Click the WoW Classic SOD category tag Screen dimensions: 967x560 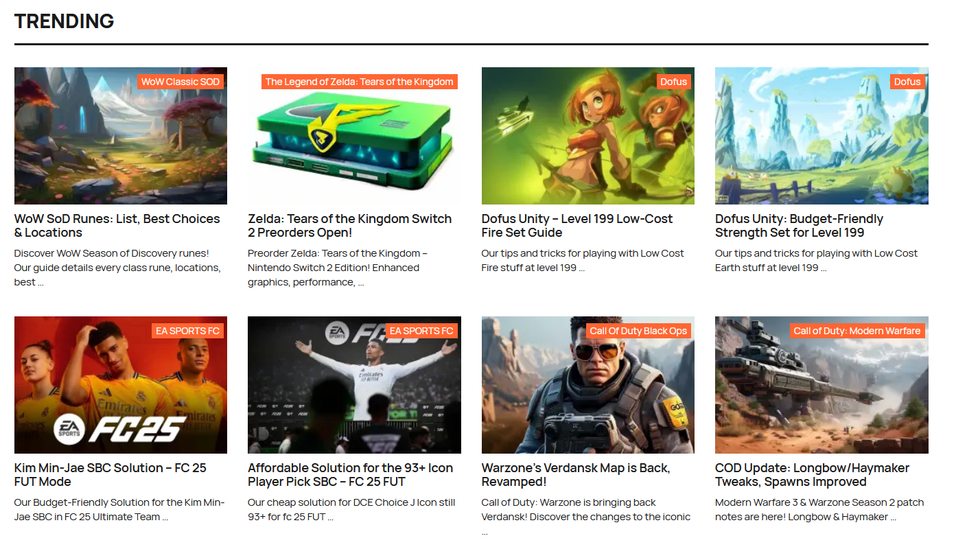[180, 82]
